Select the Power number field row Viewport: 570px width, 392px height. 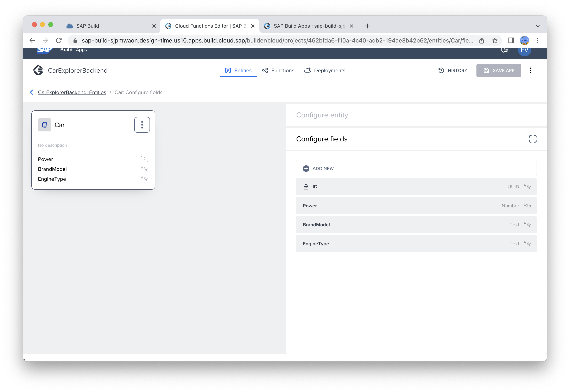point(416,206)
